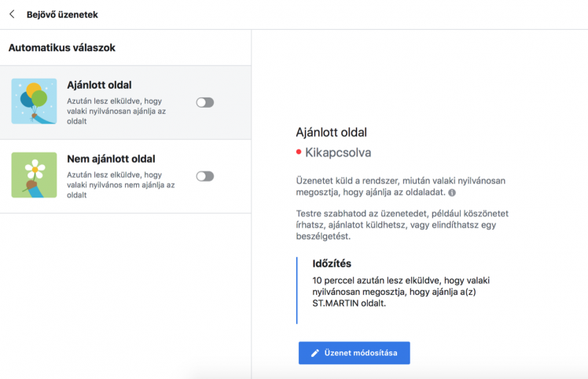The width and height of the screenshot is (588, 379).
Task: Click the info icon after 'oldaladat'
Action: [x=452, y=193]
